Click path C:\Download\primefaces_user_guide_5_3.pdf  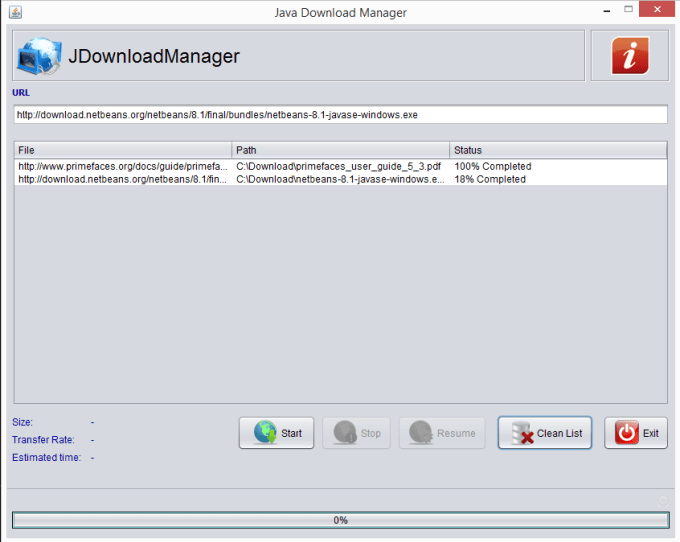click(338, 167)
